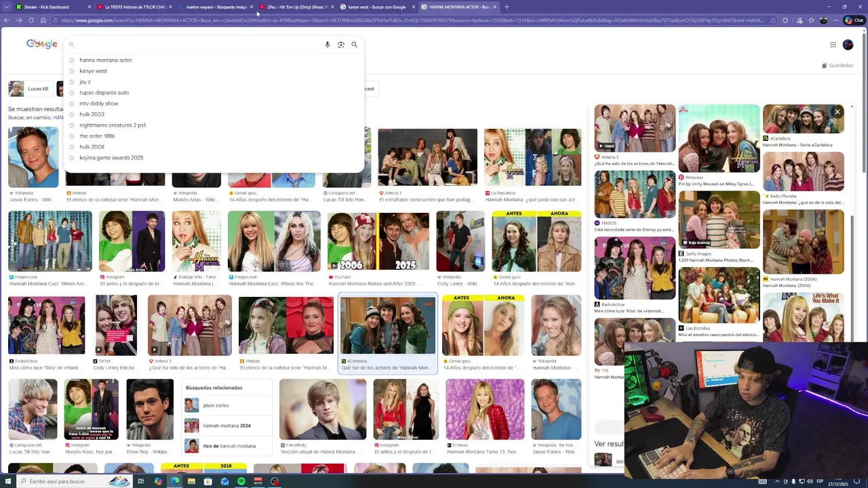The width and height of the screenshot is (868, 488).
Task: Open the highlighted eCartelera cast image
Action: (388, 325)
